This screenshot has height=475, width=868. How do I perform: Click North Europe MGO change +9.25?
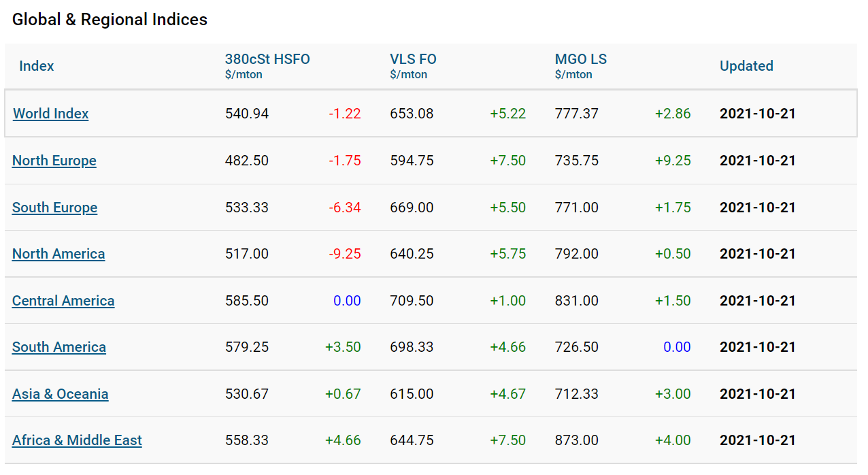click(x=673, y=161)
